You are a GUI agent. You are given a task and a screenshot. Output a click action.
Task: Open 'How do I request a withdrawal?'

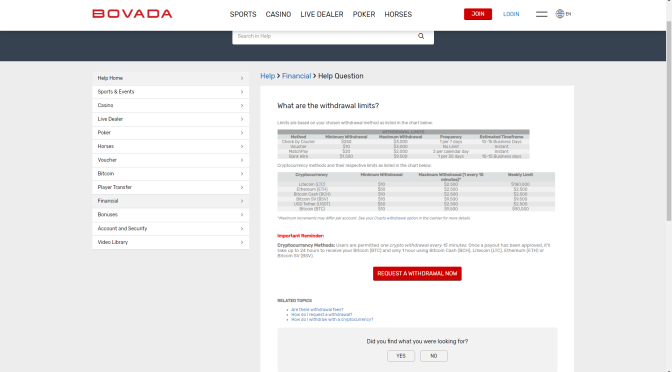click(321, 315)
